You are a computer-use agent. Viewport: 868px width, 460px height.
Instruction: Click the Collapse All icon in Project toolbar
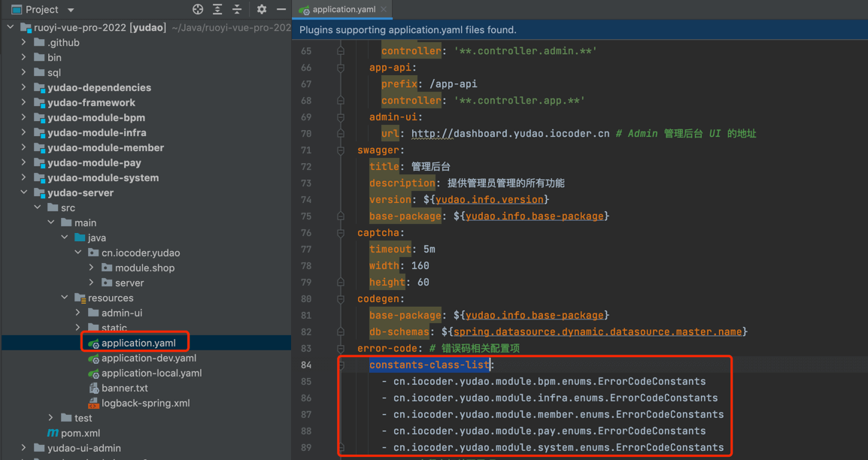pyautogui.click(x=237, y=10)
